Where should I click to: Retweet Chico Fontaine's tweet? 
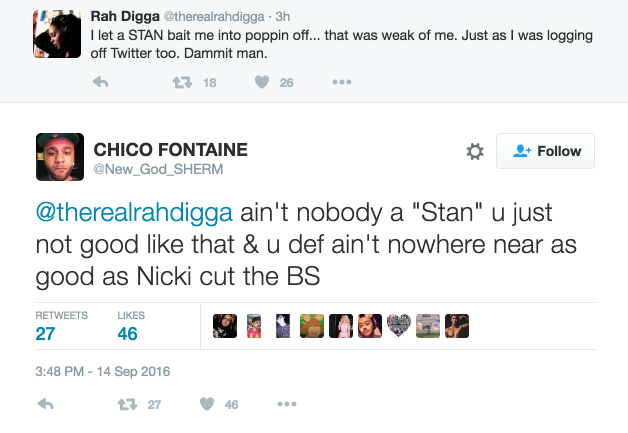[x=128, y=404]
